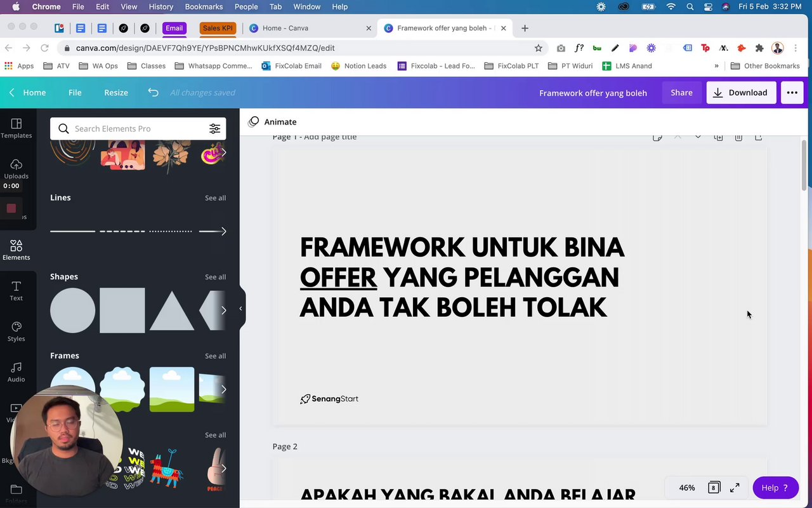Image resolution: width=812 pixels, height=508 pixels.
Task: Click the Download button
Action: (x=741, y=92)
